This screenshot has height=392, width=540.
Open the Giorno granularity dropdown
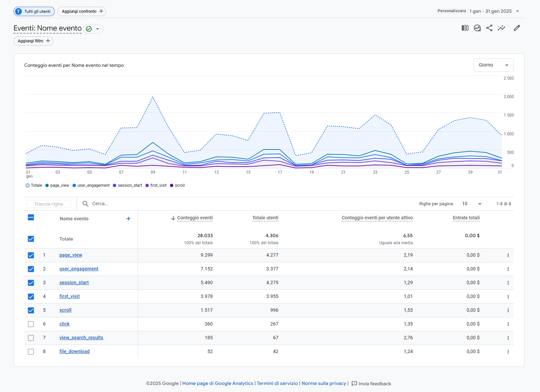point(493,65)
